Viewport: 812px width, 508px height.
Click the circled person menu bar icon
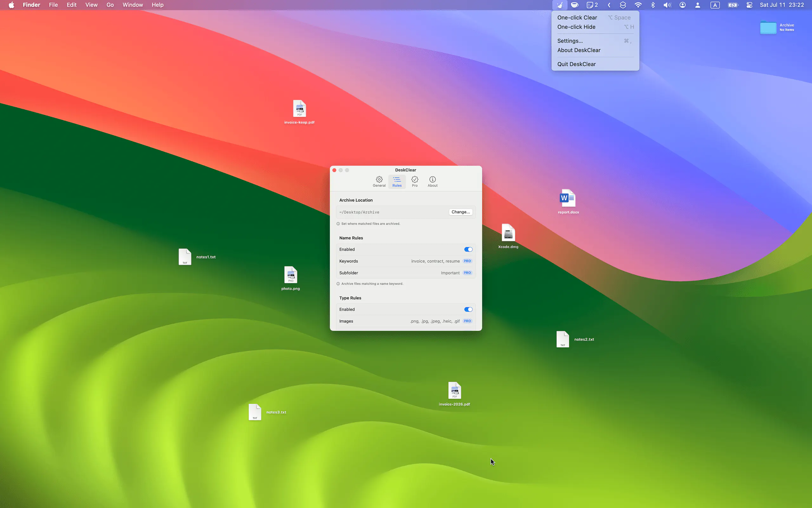pos(683,5)
